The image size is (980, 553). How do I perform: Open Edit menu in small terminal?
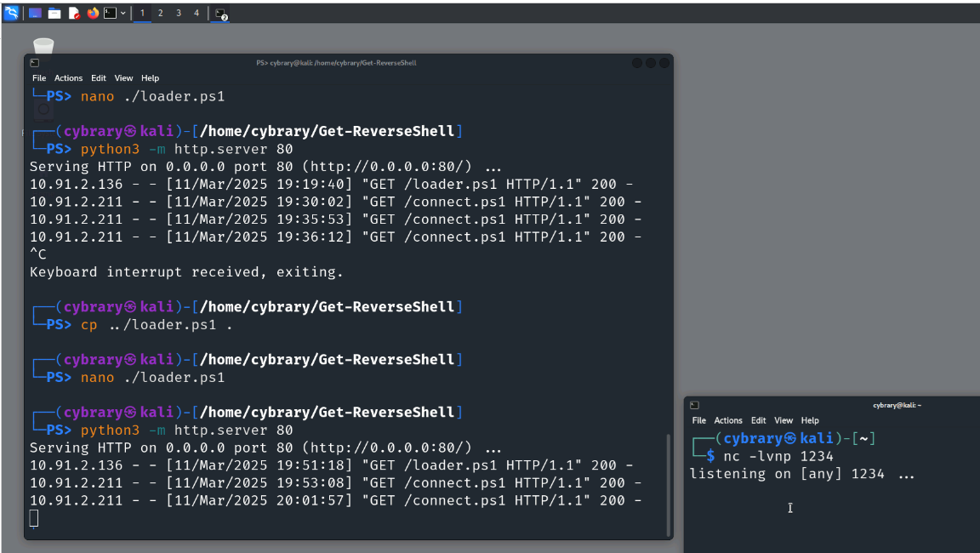coord(758,420)
